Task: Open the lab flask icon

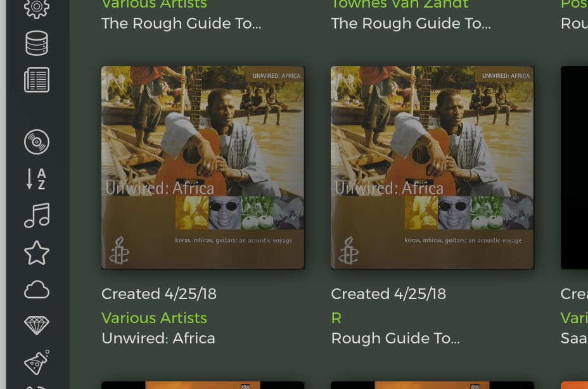Action: [x=36, y=362]
